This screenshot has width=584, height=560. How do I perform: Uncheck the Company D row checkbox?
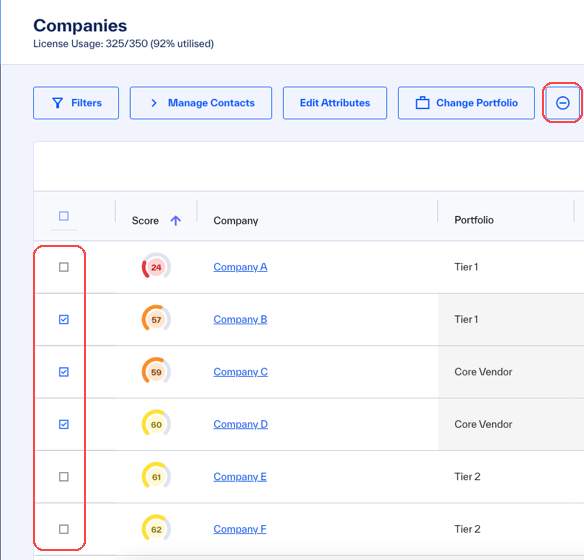tap(64, 424)
